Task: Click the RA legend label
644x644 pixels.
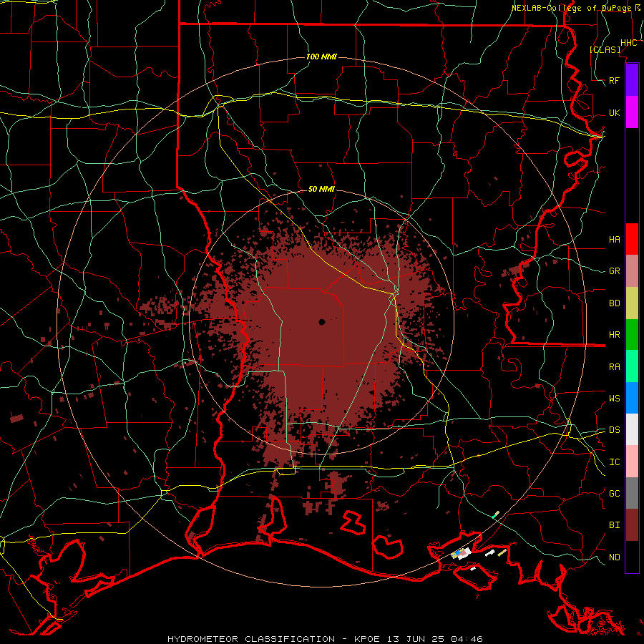Action: click(x=614, y=367)
